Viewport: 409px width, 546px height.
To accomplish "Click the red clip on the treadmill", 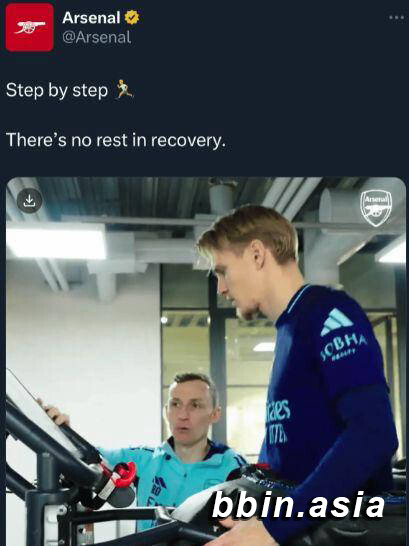I will pos(123,475).
